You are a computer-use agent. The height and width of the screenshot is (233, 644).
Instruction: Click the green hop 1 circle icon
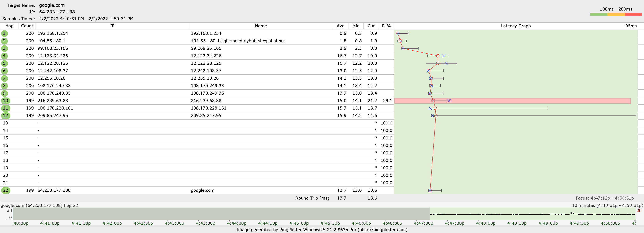point(4,33)
